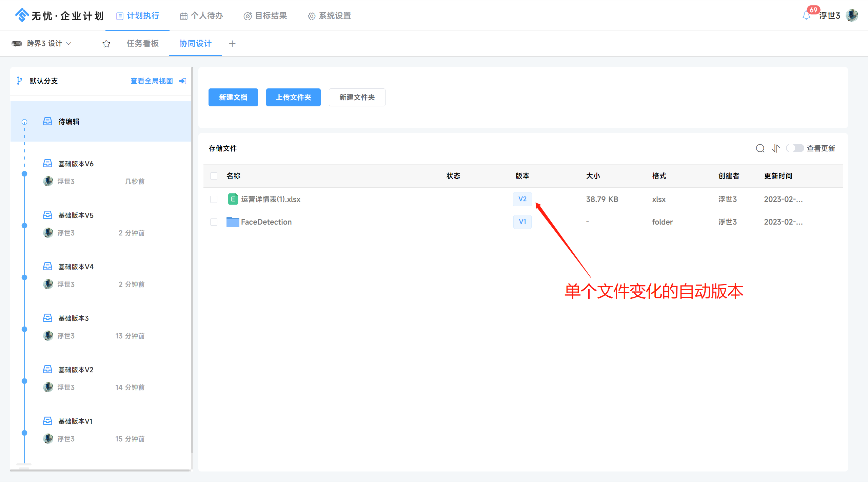
Task: Check the 运营详情表(1).xlsx row checkbox
Action: point(214,199)
